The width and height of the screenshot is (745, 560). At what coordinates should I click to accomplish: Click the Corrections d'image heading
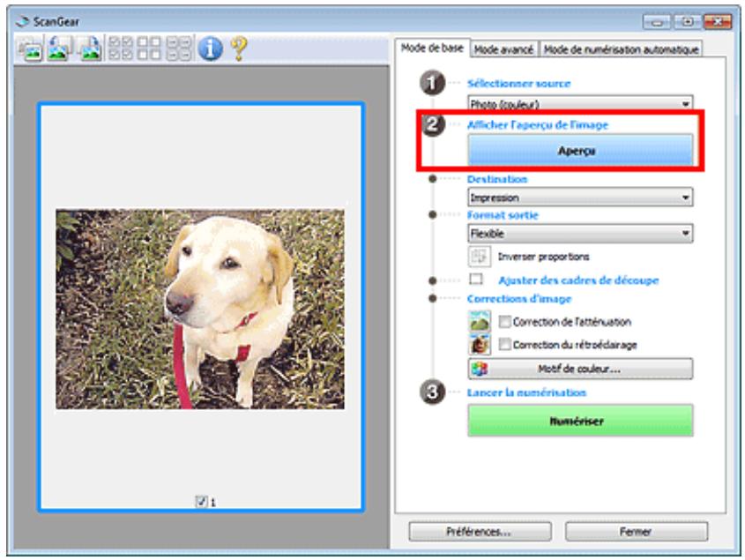coord(518,299)
